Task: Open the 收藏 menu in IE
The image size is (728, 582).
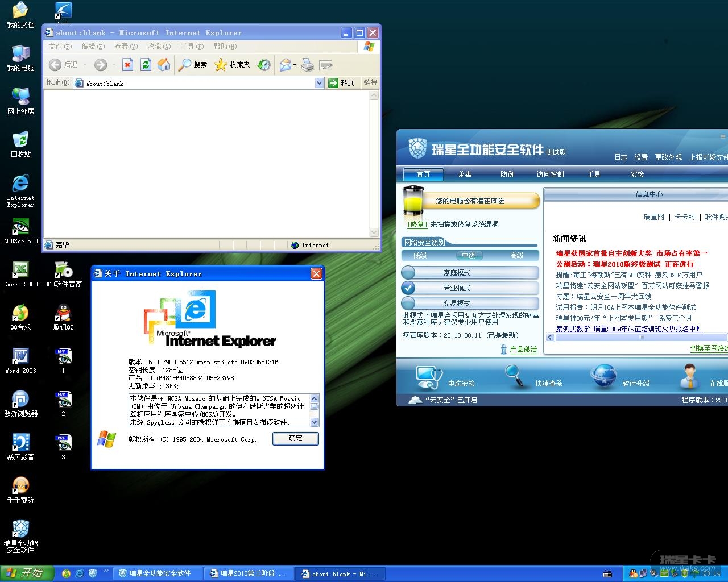Action: pyautogui.click(x=159, y=47)
